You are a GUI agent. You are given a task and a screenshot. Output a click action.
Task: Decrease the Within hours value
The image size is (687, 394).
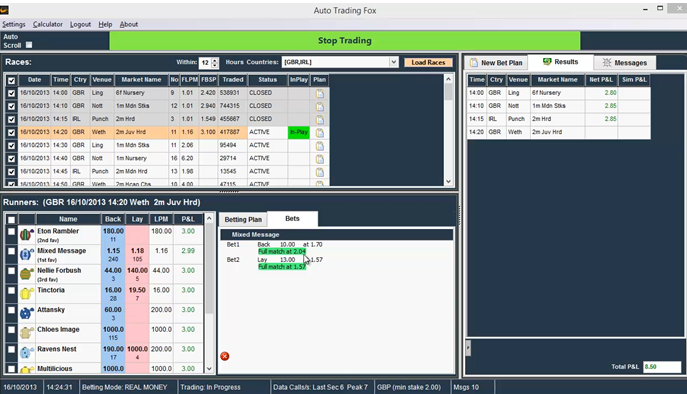215,65
